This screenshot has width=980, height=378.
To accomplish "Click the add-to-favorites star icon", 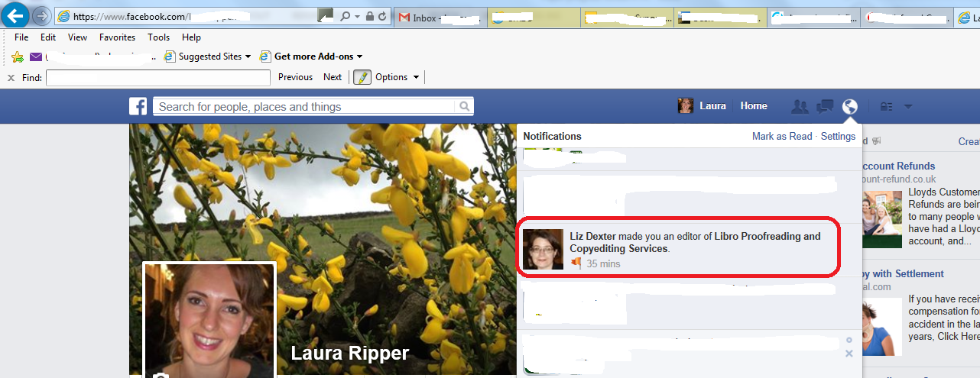I will point(18,57).
